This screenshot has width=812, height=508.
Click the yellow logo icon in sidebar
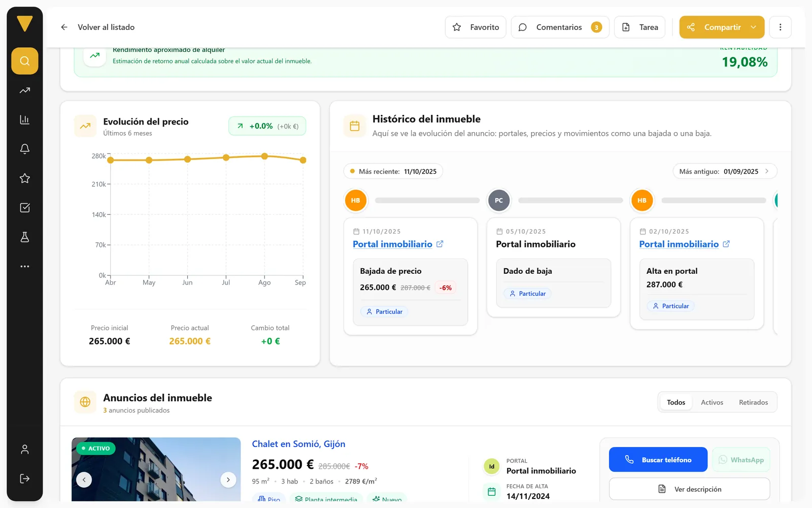(x=24, y=24)
